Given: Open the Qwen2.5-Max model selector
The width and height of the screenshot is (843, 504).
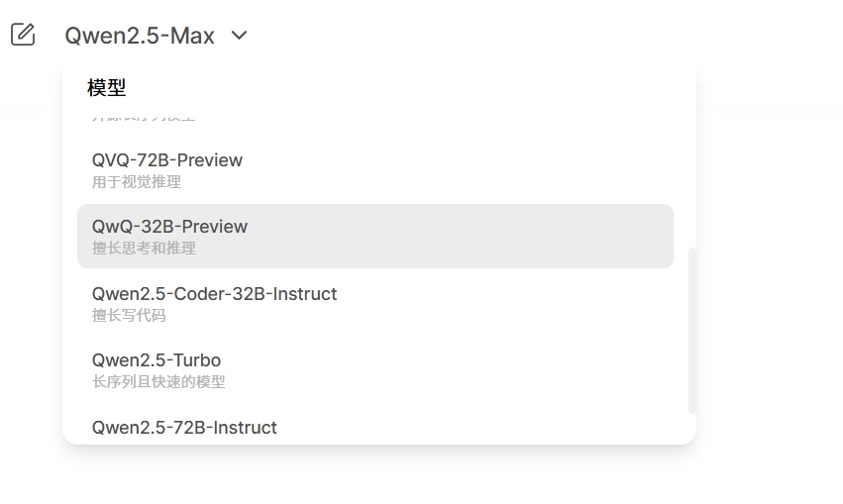Looking at the screenshot, I should pyautogui.click(x=140, y=36).
